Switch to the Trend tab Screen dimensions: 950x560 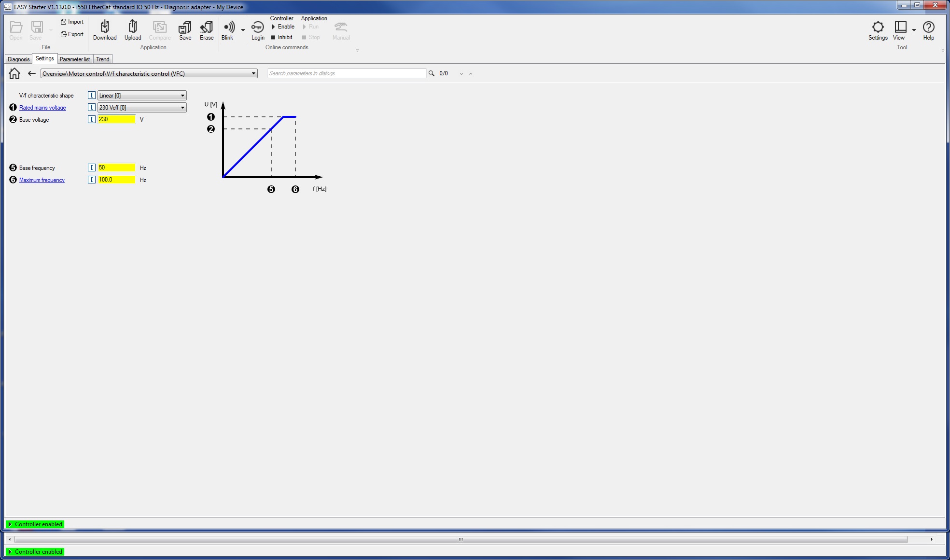click(x=103, y=59)
